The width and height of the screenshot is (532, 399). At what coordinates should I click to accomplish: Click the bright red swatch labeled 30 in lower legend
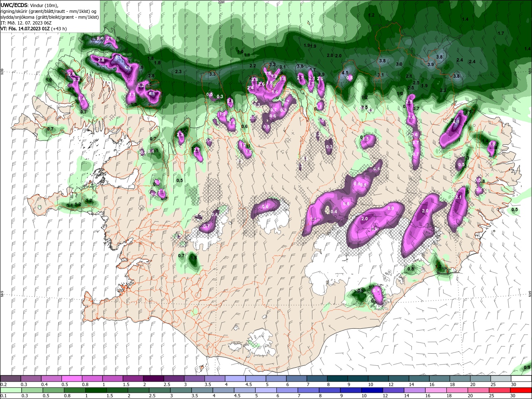click(521, 390)
